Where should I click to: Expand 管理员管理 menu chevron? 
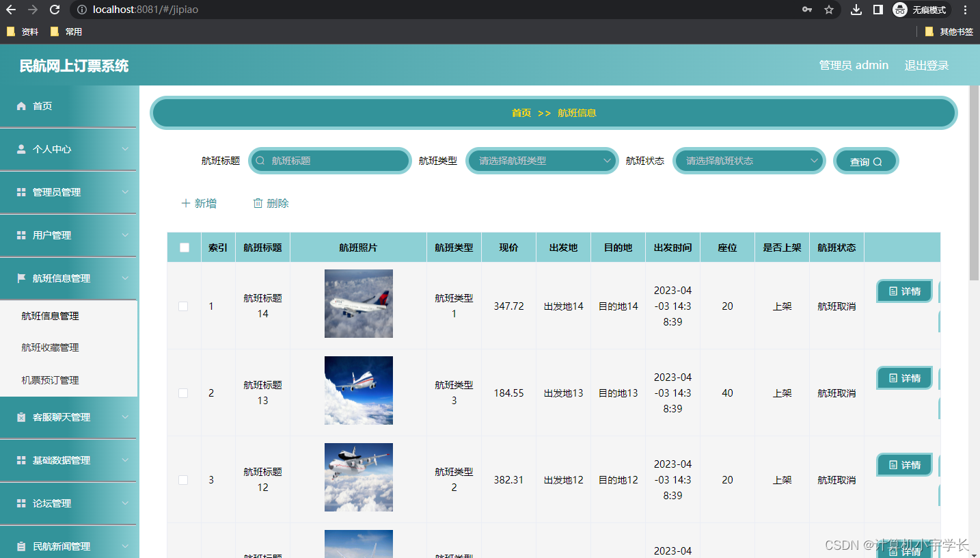tap(125, 192)
